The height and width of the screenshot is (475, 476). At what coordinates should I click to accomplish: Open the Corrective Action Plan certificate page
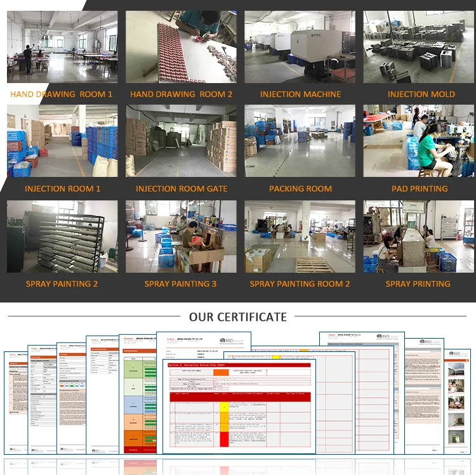[x=239, y=407]
